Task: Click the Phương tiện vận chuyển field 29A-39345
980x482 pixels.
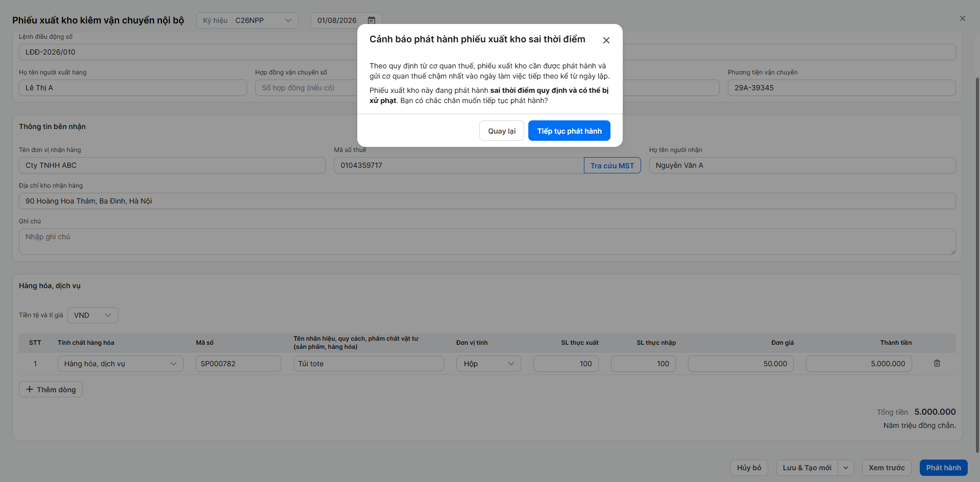Action: [x=842, y=88]
